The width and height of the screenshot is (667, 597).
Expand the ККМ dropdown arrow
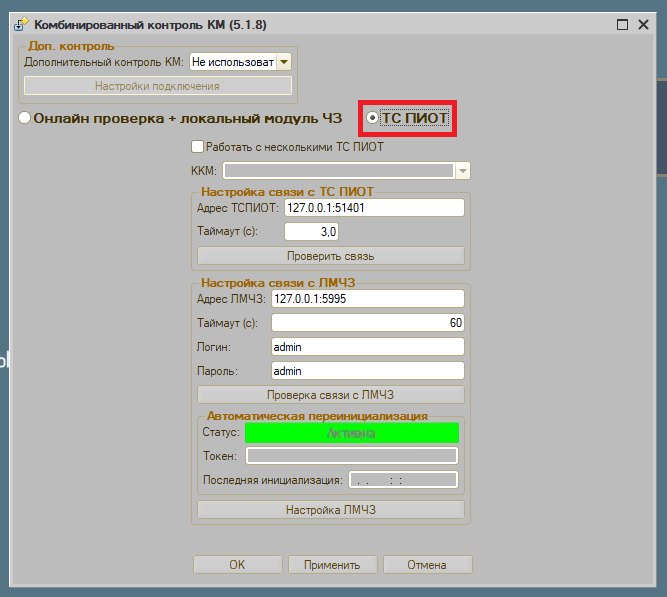tap(462, 171)
